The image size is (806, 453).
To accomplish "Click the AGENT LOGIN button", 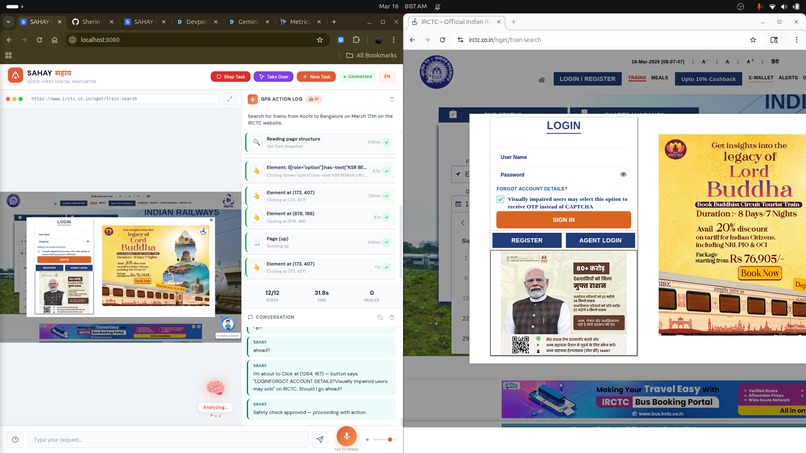I will coord(600,240).
